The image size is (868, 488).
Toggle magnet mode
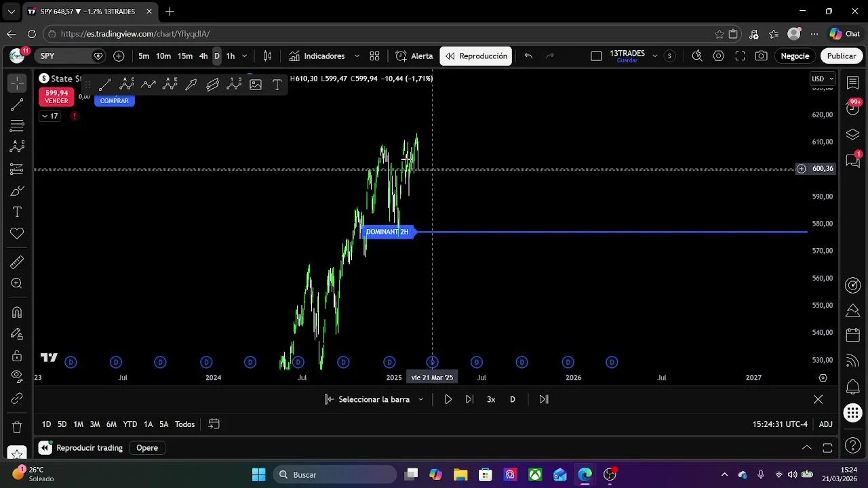(17, 312)
